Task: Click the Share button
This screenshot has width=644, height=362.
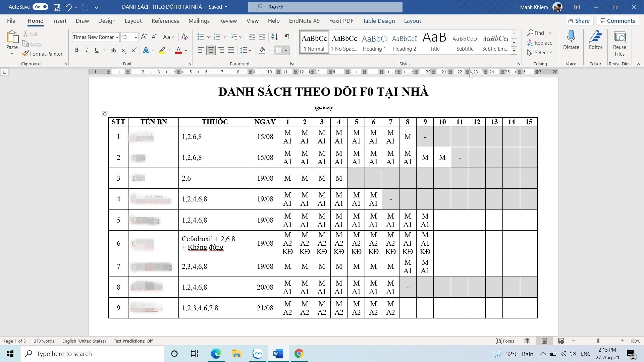Action: pos(579,21)
